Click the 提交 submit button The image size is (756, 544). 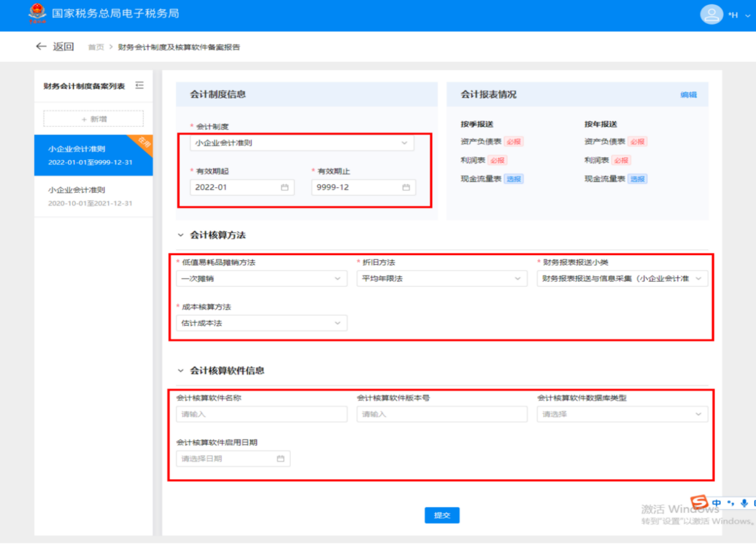pyautogui.click(x=442, y=515)
